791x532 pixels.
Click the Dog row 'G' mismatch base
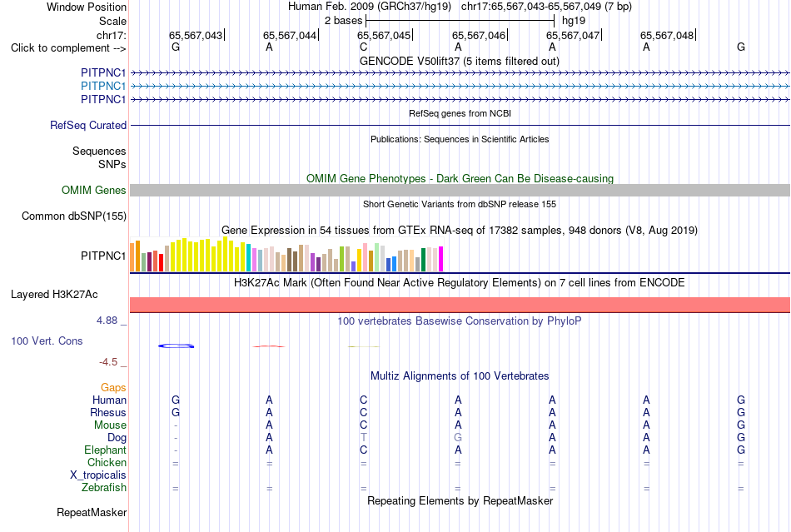[458, 437]
